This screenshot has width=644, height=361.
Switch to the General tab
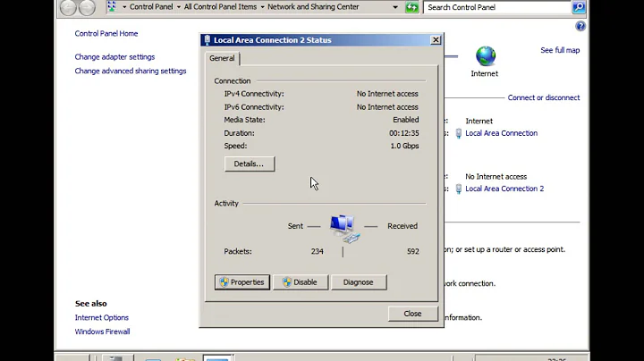(x=222, y=58)
